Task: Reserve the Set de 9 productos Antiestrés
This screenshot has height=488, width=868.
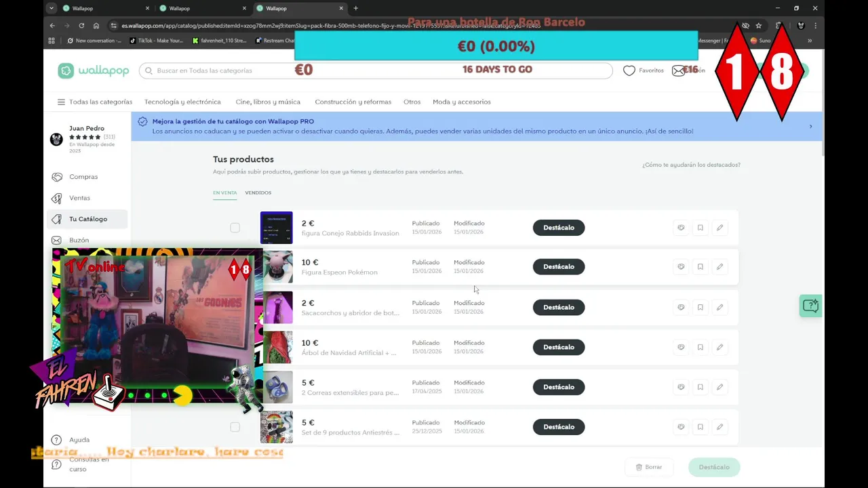Action: 701,427
